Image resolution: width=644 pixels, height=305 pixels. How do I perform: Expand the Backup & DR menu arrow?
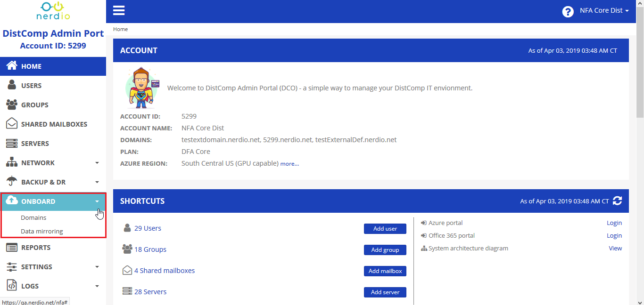coord(97,182)
